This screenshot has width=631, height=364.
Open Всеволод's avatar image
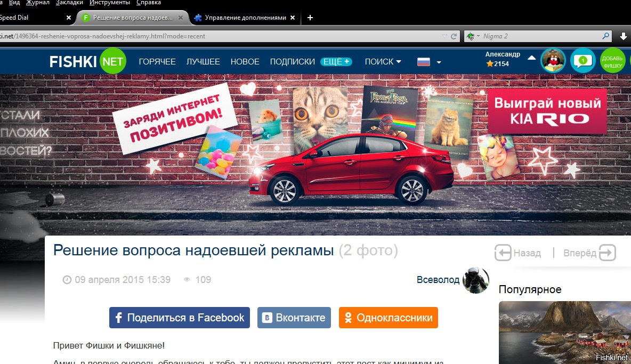coord(476,280)
